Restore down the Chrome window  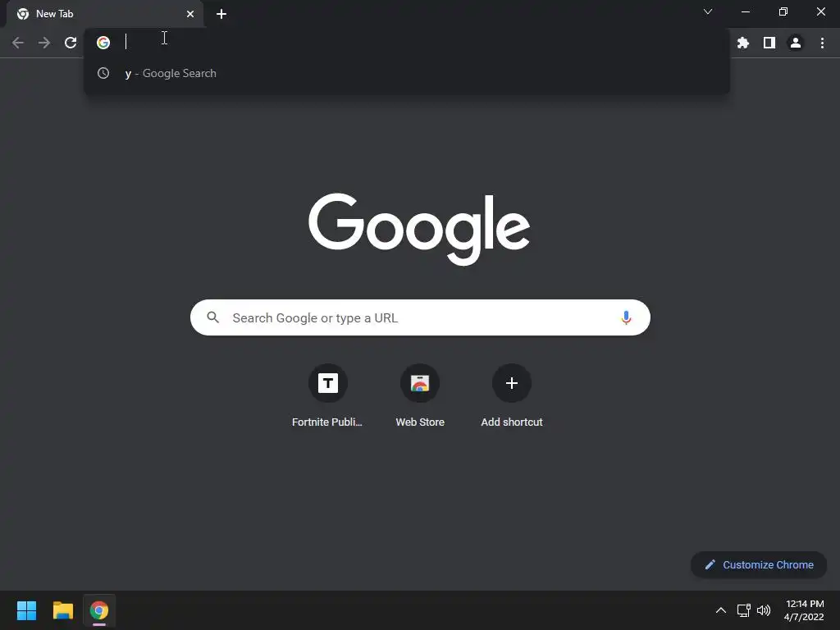tap(783, 11)
